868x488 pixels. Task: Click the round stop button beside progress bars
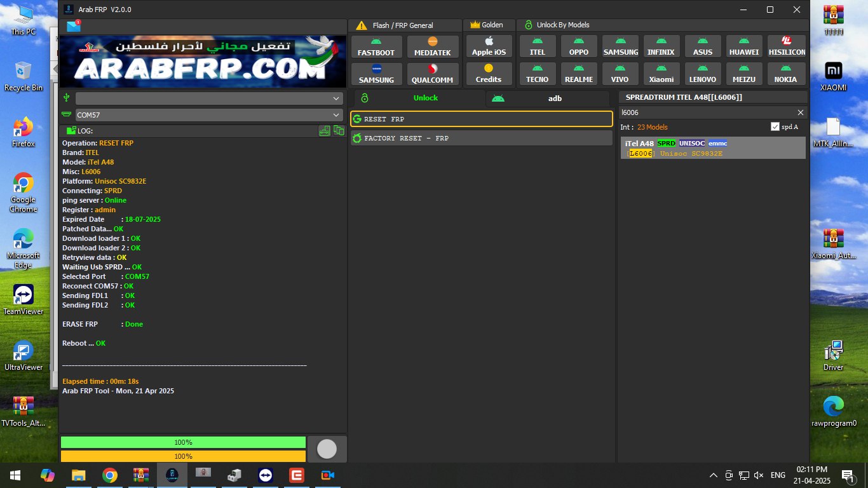click(x=327, y=449)
